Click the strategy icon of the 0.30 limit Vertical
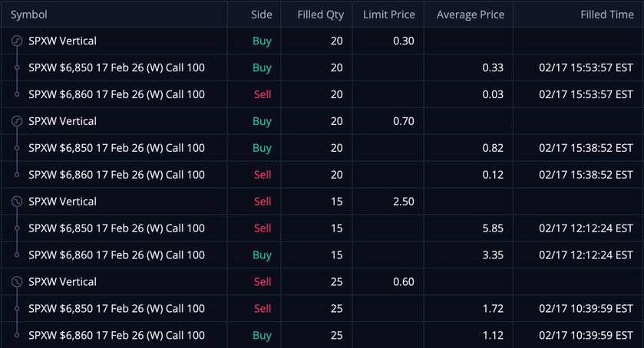This screenshot has height=348, width=644. tap(17, 41)
